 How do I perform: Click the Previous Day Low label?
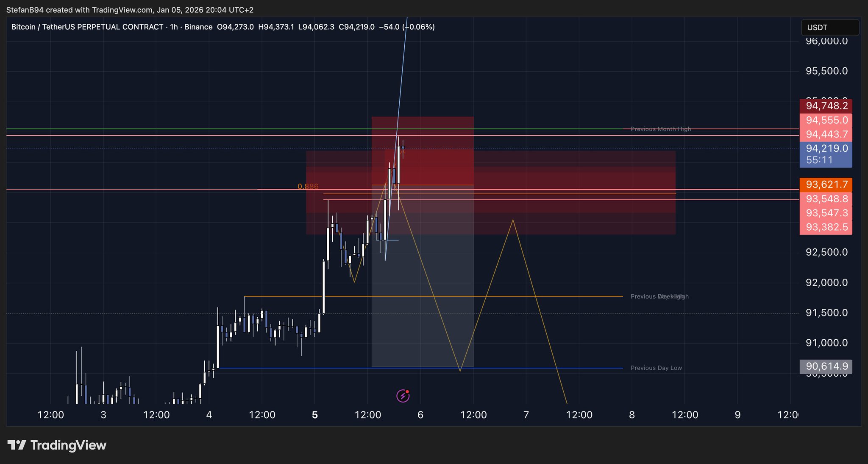point(656,368)
